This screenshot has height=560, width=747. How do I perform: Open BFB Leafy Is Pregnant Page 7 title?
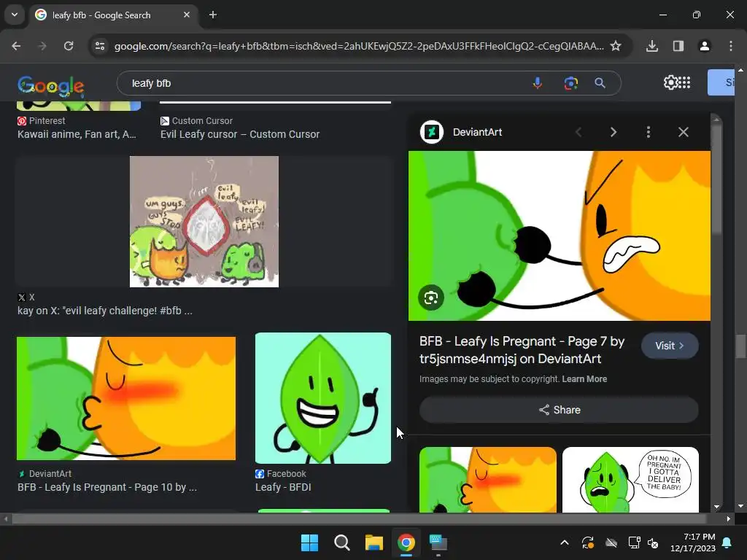tap(522, 350)
